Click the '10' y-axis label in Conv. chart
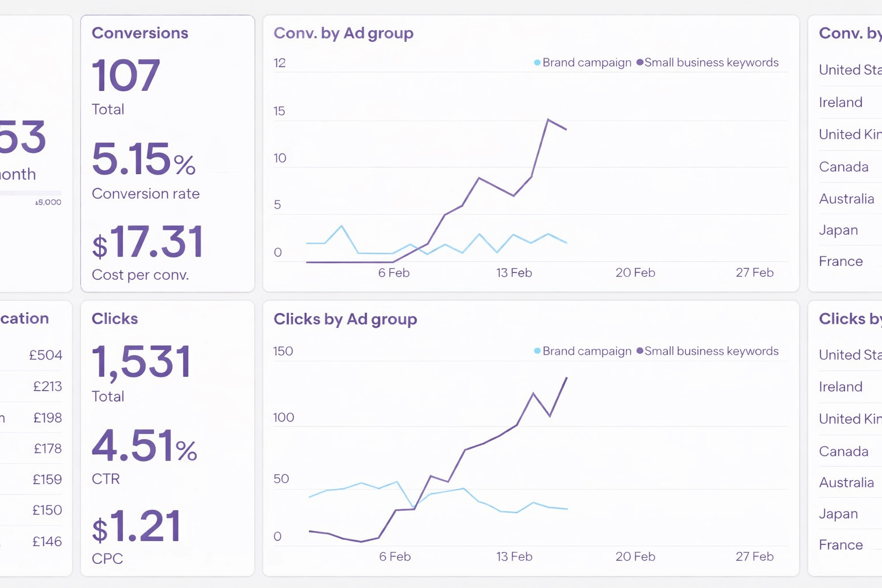 click(280, 158)
